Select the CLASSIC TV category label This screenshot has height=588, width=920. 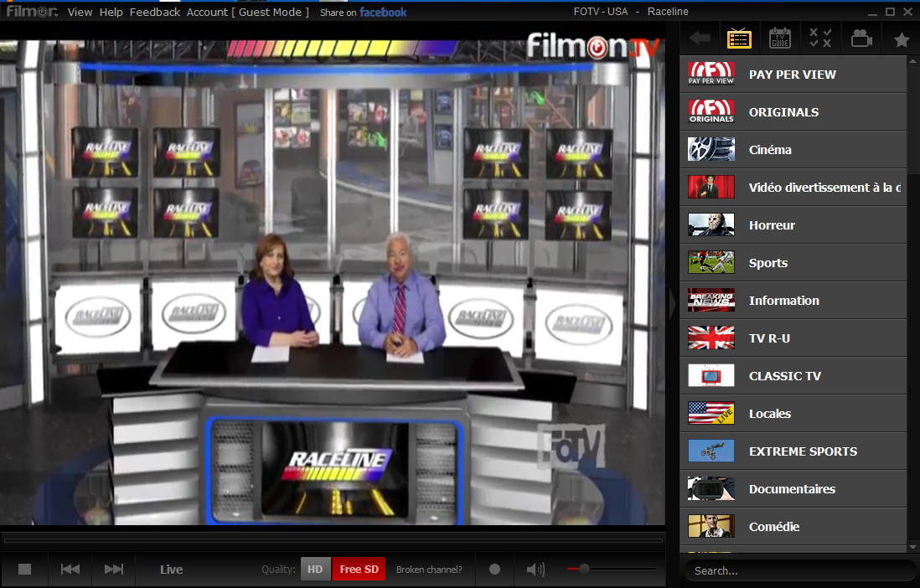(x=784, y=375)
